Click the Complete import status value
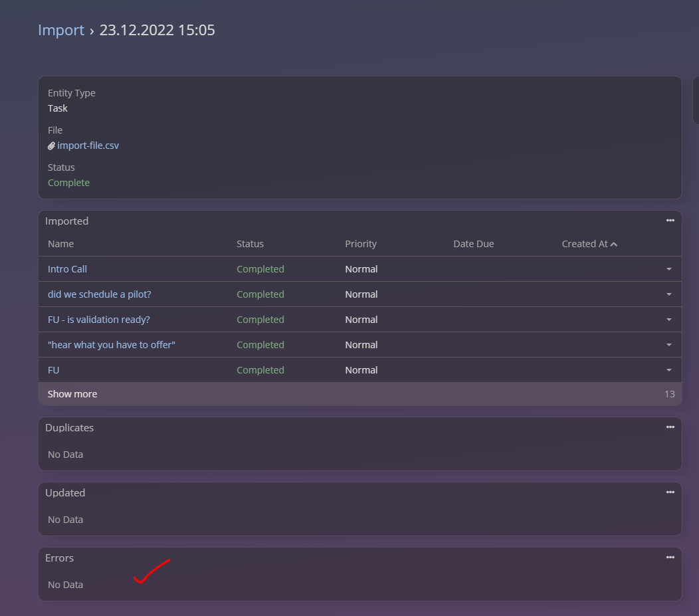The width and height of the screenshot is (699, 616). (68, 183)
